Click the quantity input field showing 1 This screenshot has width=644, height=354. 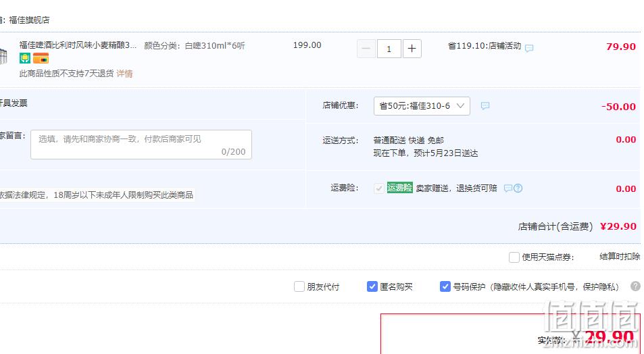pos(389,49)
